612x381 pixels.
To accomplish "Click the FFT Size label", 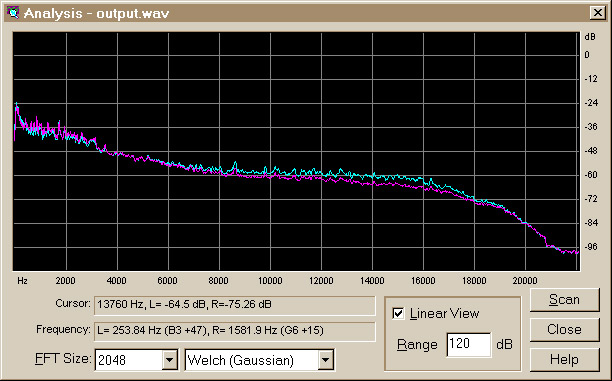I will tap(63, 358).
